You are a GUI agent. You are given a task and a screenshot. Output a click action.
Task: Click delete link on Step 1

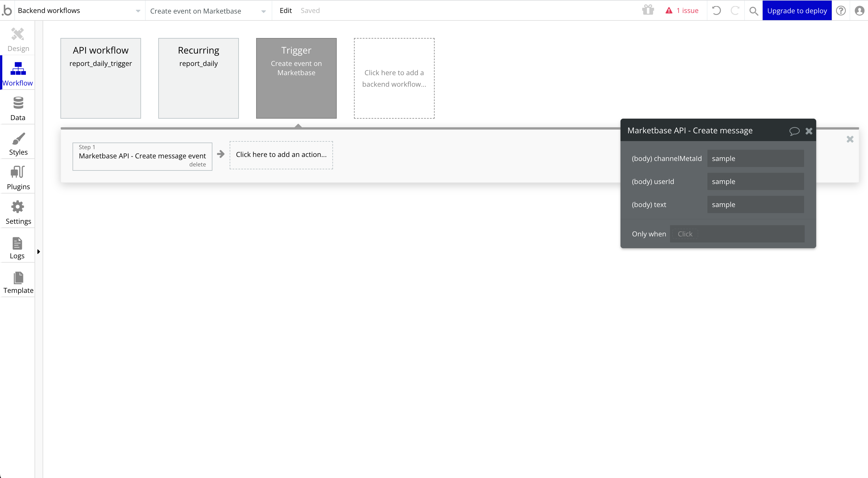coord(197,164)
